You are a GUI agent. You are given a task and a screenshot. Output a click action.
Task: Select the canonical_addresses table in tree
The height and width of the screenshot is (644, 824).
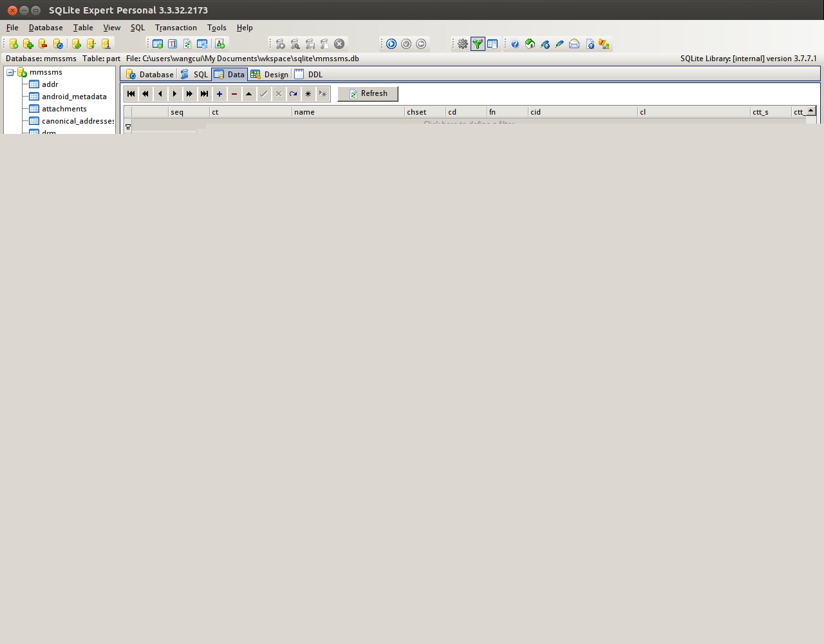pos(78,121)
